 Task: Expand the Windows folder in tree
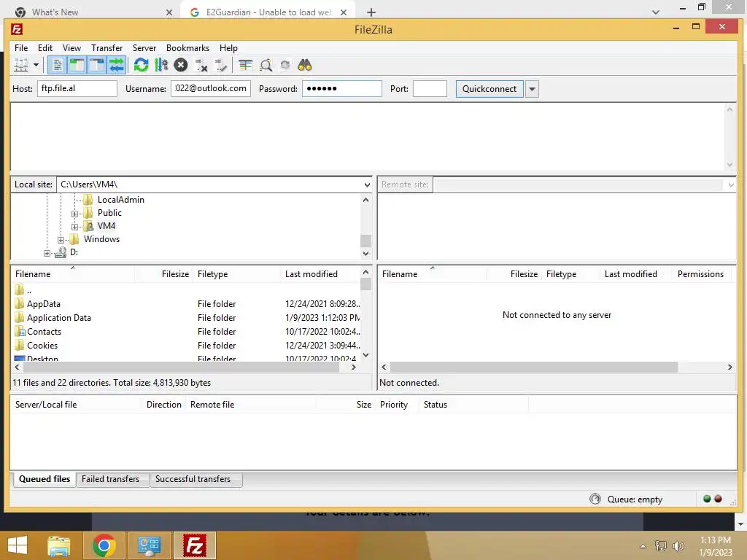point(61,240)
